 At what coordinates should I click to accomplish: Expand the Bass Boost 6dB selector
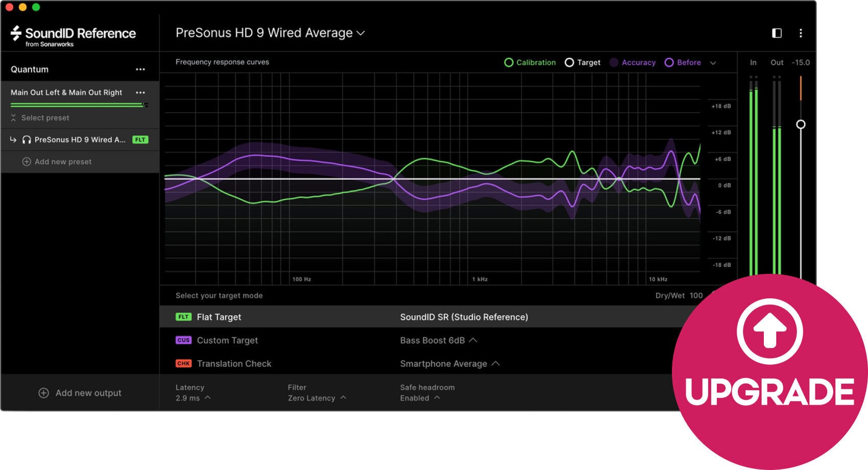pos(473,340)
